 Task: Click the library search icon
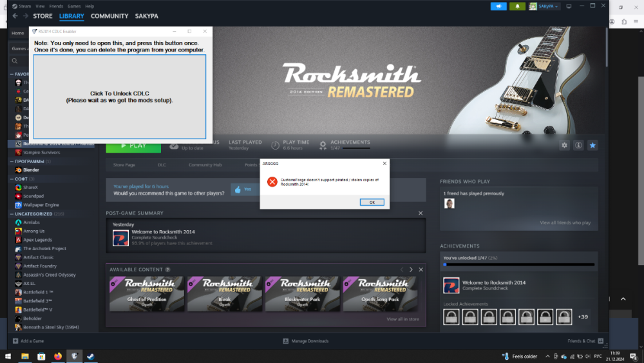pyautogui.click(x=15, y=61)
